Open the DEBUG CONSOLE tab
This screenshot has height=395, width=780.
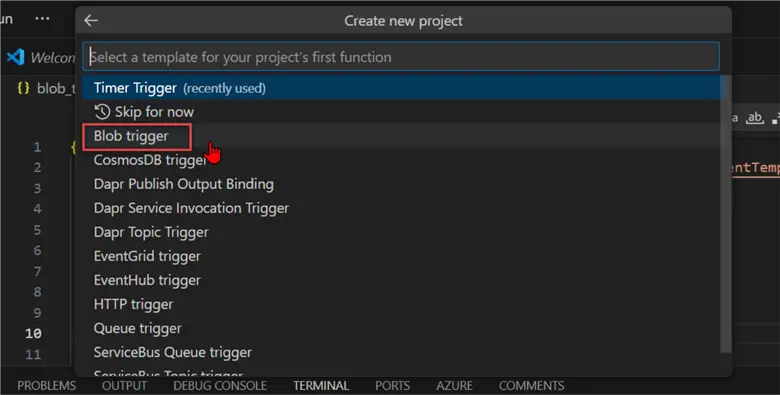pyautogui.click(x=220, y=386)
